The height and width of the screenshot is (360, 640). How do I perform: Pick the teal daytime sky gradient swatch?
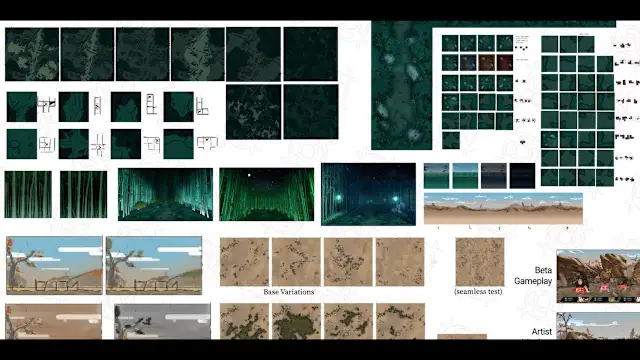coord(465,176)
